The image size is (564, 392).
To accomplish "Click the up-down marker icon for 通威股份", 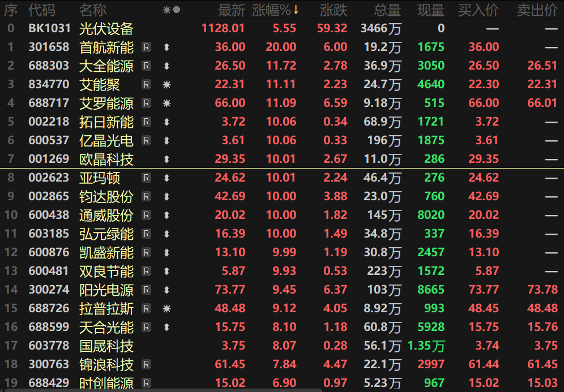I will click(x=166, y=215).
